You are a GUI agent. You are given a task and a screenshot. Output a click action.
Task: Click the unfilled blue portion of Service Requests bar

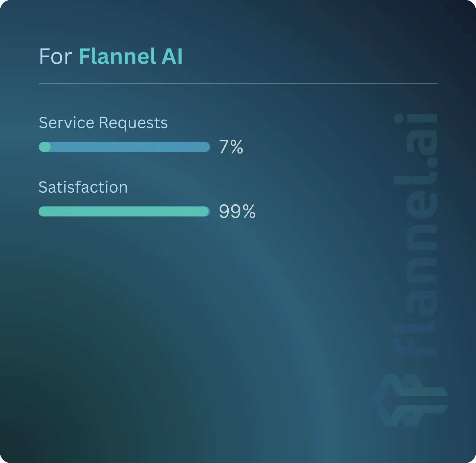[130, 147]
